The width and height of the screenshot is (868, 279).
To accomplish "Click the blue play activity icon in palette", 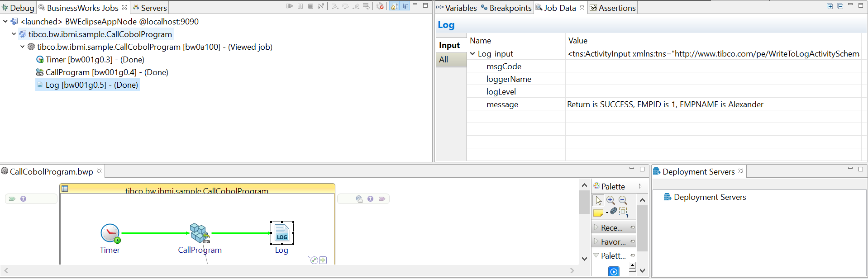I will click(614, 271).
